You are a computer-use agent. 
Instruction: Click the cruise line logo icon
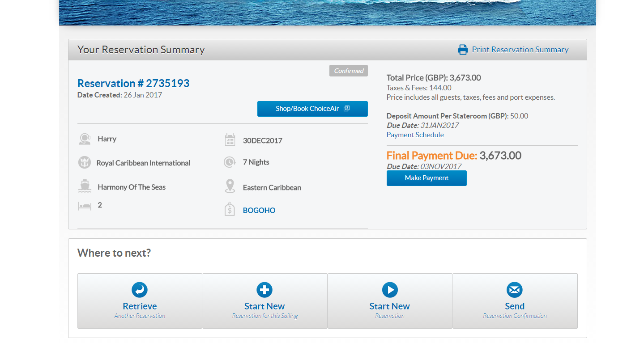(85, 163)
